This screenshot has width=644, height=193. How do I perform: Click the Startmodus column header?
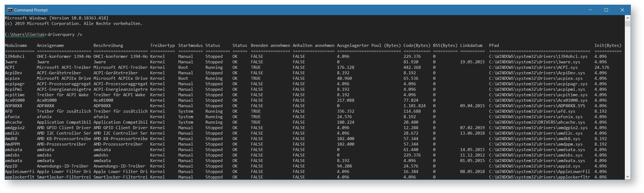[190, 46]
